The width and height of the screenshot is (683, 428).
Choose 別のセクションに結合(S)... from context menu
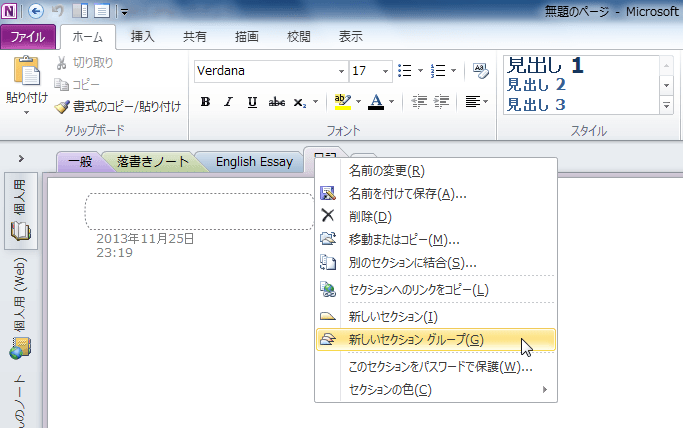click(436, 263)
